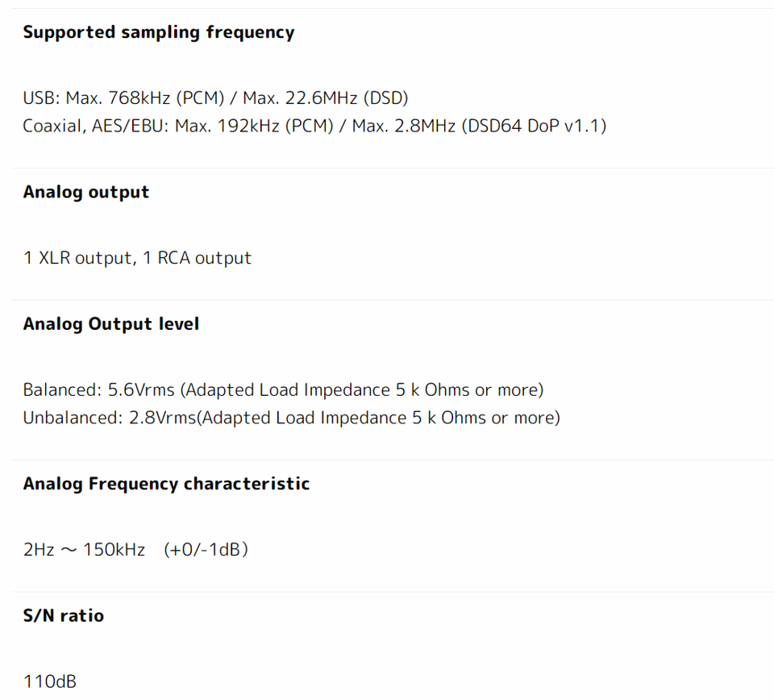Click the 1 RCA output text
Image resolution: width=774 pixels, height=700 pixels.
tap(197, 258)
